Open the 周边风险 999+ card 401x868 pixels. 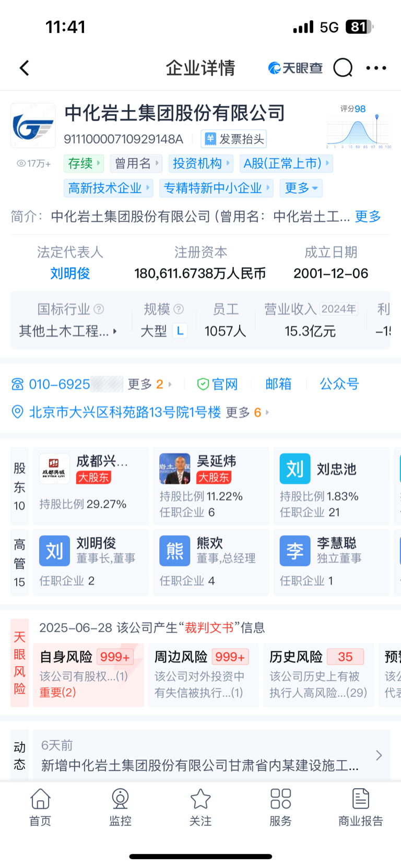click(204, 674)
